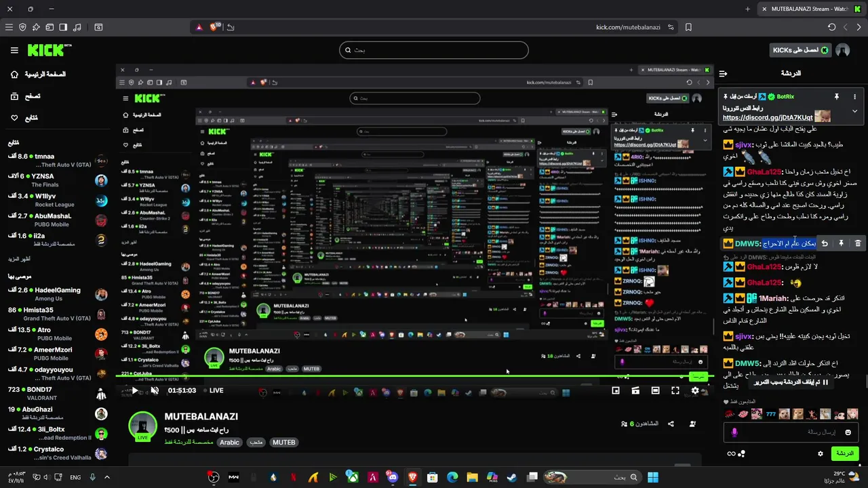Collapse the chat panel
Screen dimensions: 868x488
tap(723, 73)
